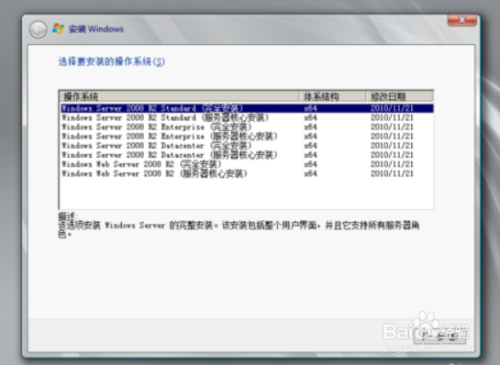Select Windows Web Server 2008 R2 (完全安装)
The height and width of the screenshot is (365, 500).
pos(247,164)
